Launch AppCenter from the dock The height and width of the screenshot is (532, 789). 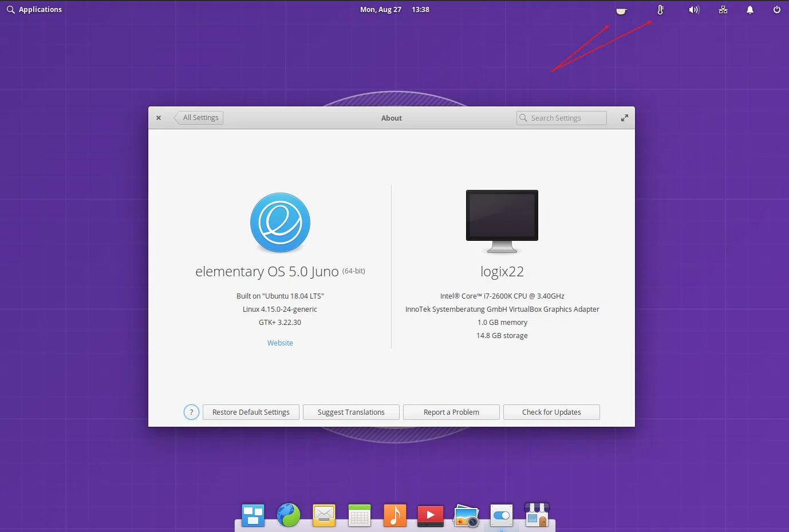click(x=536, y=515)
